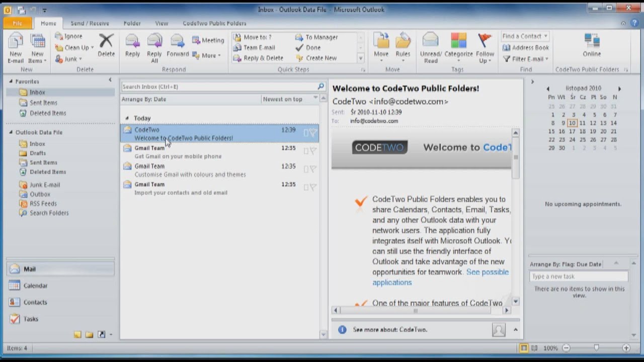Open the Find a Contact dropdown
This screenshot has height=362, width=644.
coord(545,36)
